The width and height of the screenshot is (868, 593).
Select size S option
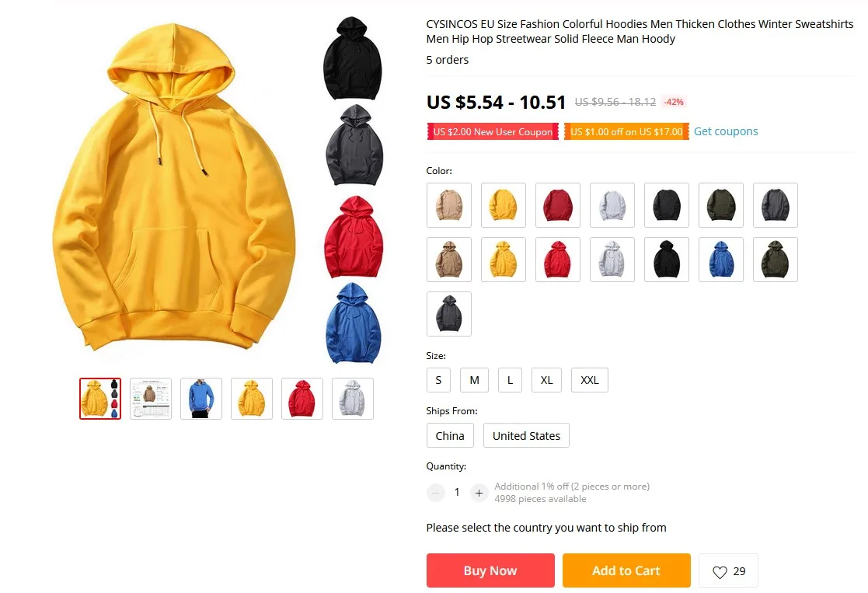point(438,380)
